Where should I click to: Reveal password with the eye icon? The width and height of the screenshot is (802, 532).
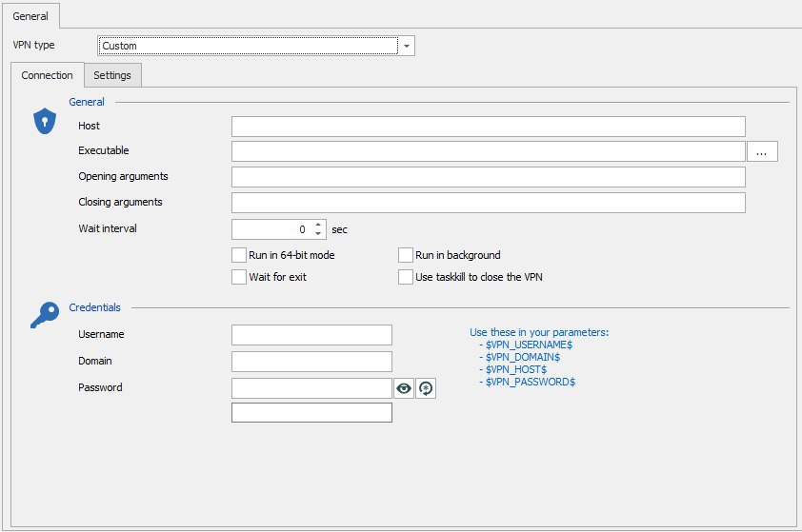pyautogui.click(x=404, y=388)
